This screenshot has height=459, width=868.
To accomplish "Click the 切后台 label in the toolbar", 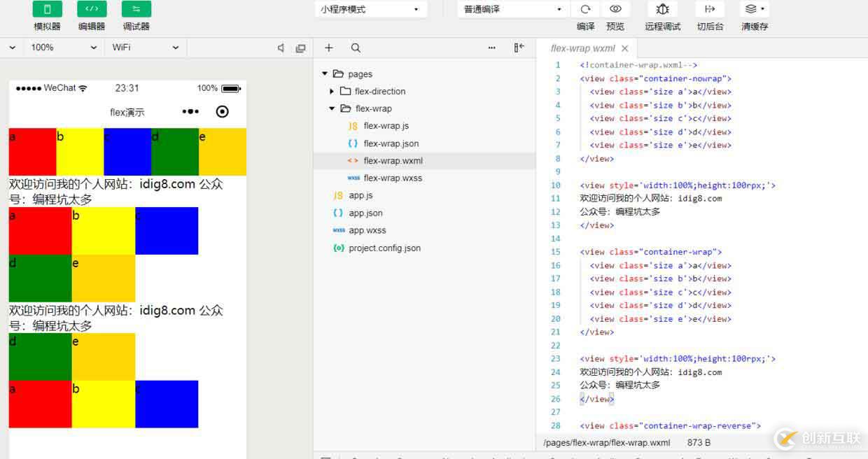I will pyautogui.click(x=710, y=27).
